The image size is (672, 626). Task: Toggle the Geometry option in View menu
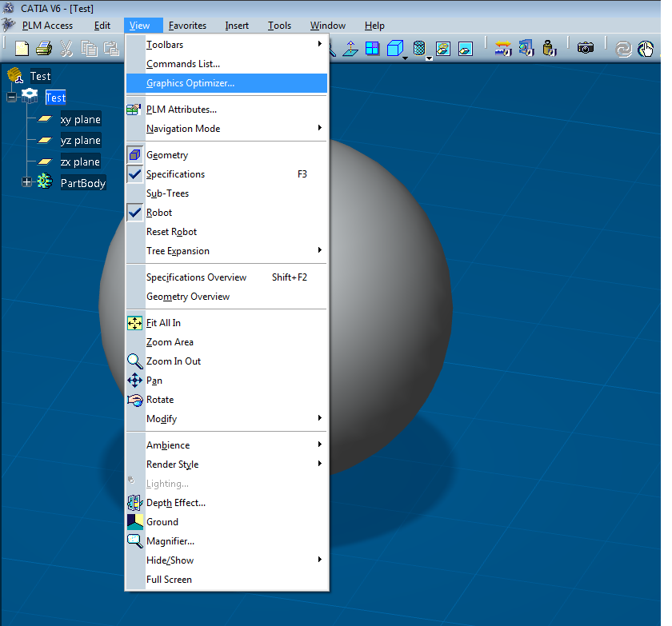click(226, 155)
